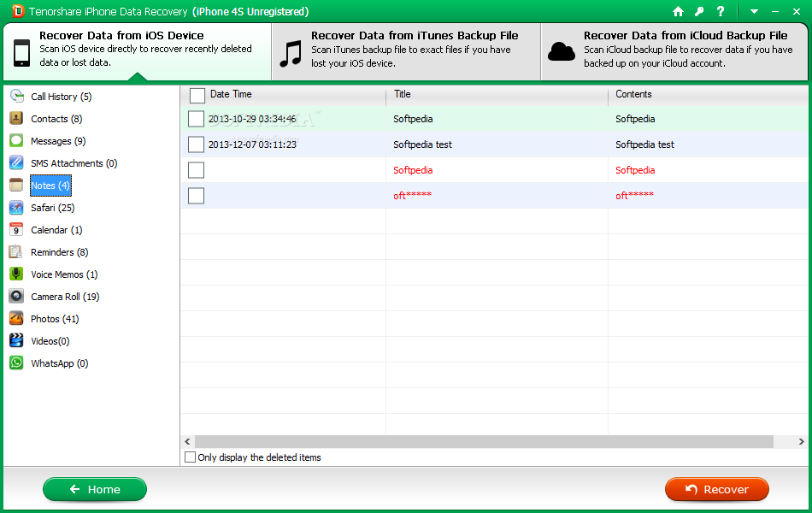This screenshot has width=812, height=513.
Task: Click the Calendar icon in sidebar
Action: tap(16, 229)
